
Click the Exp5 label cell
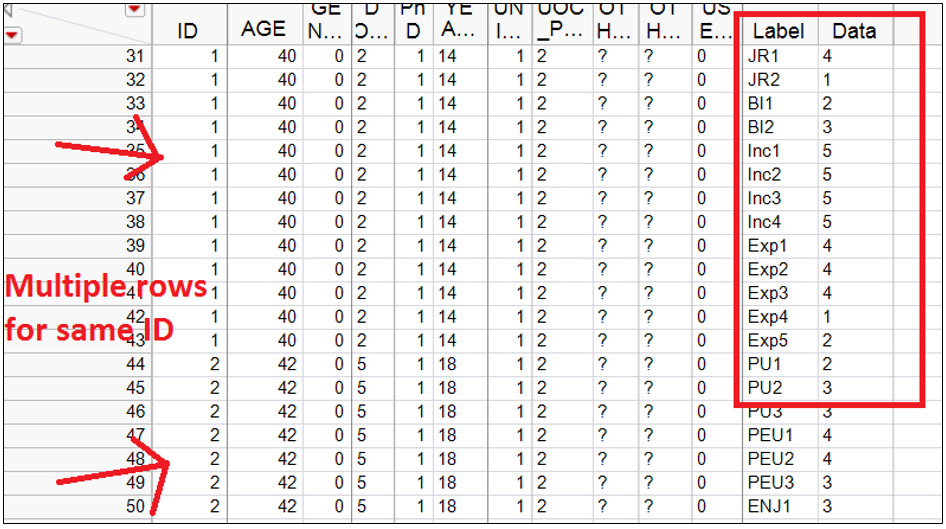[x=767, y=340]
